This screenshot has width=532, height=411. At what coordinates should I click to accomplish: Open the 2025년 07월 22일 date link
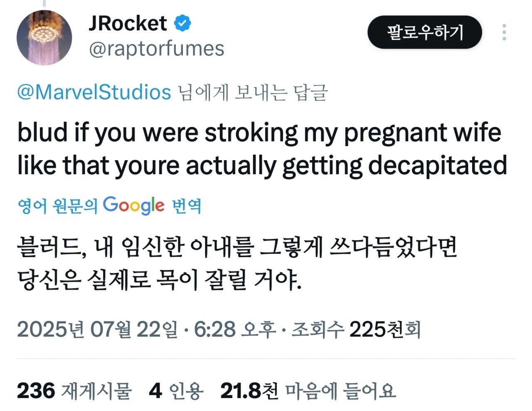pyautogui.click(x=97, y=329)
